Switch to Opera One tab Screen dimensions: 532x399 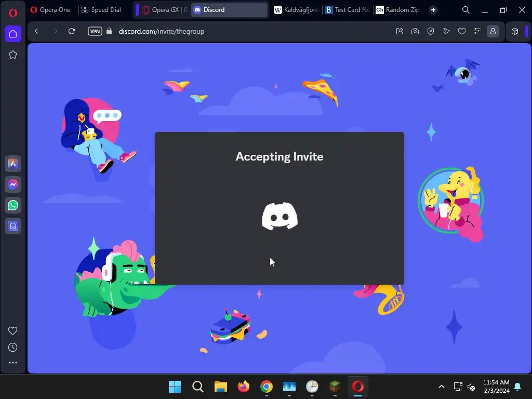pyautogui.click(x=50, y=10)
